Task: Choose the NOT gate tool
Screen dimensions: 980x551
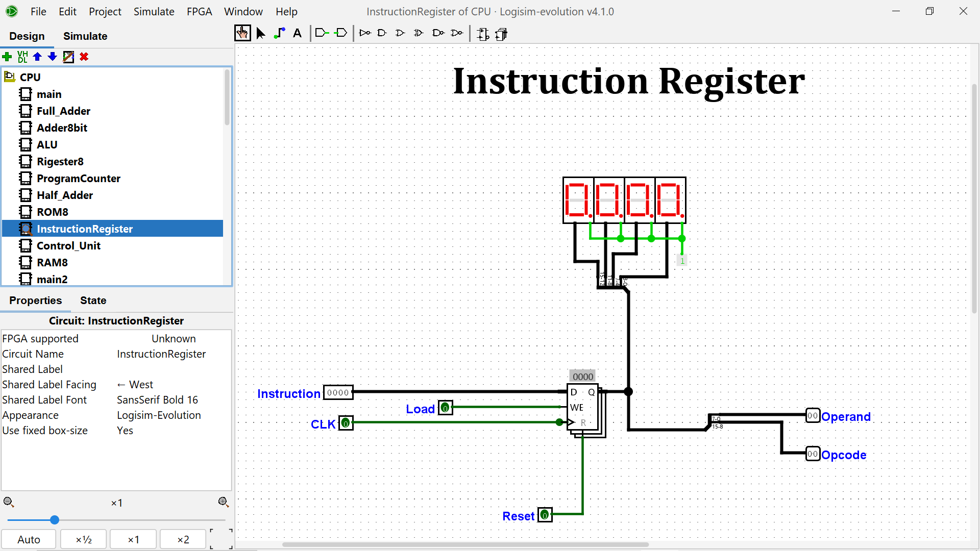Action: pos(365,33)
